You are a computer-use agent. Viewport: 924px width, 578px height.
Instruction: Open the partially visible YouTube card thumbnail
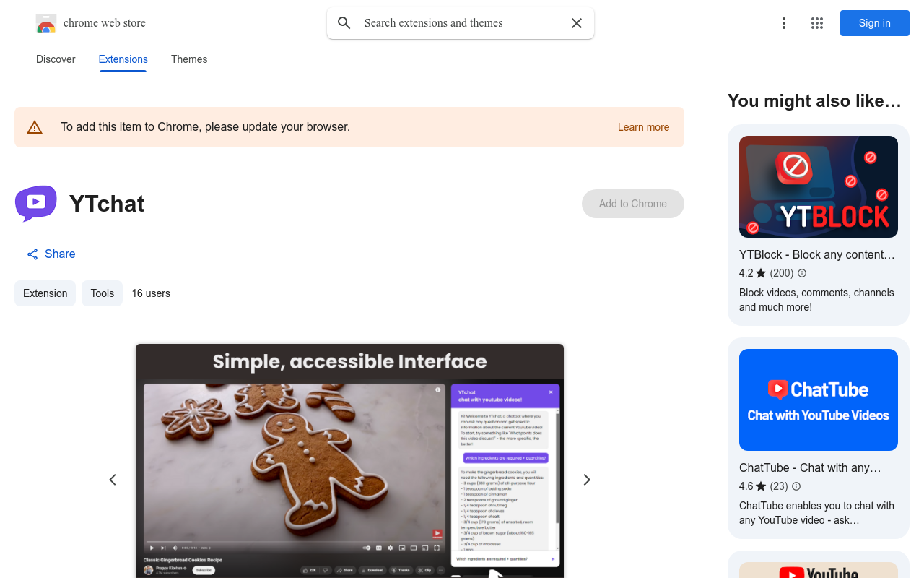click(819, 570)
